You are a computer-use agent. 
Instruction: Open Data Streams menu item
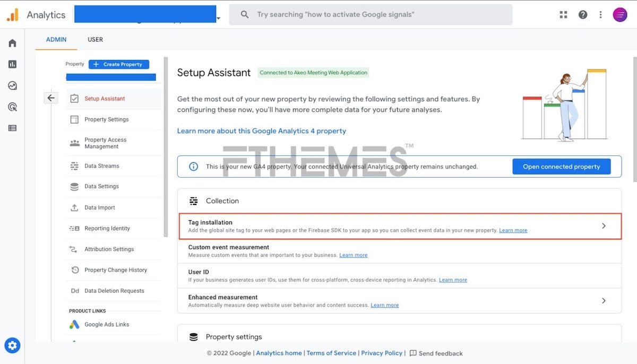(x=114, y=166)
